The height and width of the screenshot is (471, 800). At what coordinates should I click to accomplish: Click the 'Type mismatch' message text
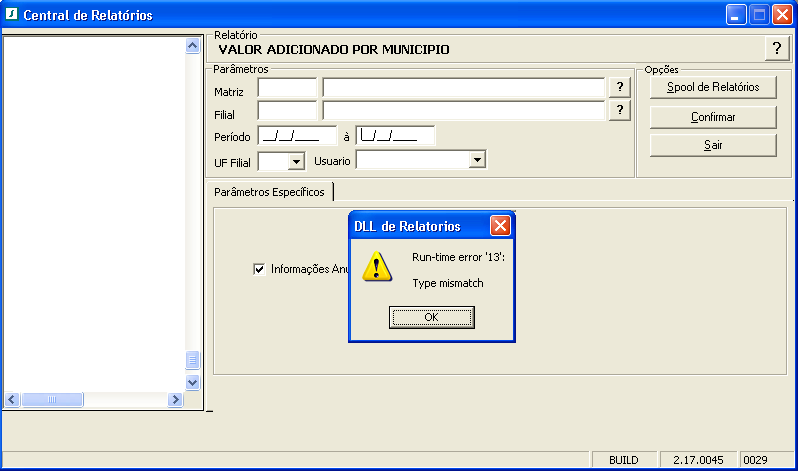point(448,283)
